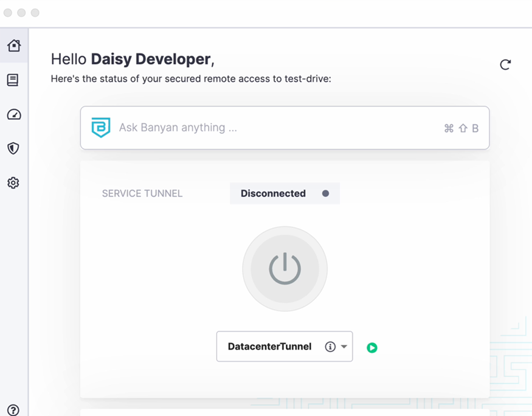Click the Banyan logo in search box
This screenshot has width=532, height=416.
[x=101, y=128]
